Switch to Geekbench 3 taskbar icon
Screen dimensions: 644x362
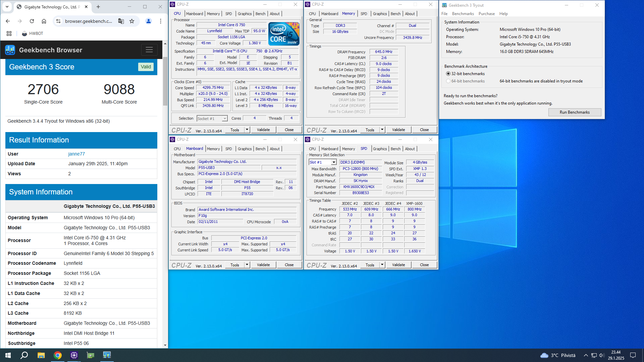(107, 355)
